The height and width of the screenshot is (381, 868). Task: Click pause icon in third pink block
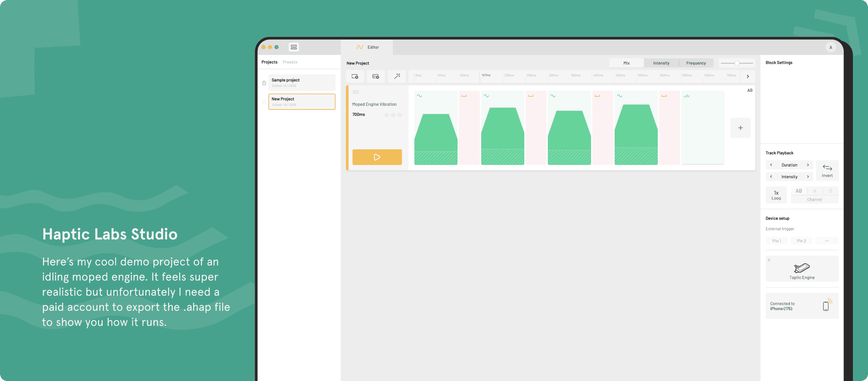click(597, 96)
